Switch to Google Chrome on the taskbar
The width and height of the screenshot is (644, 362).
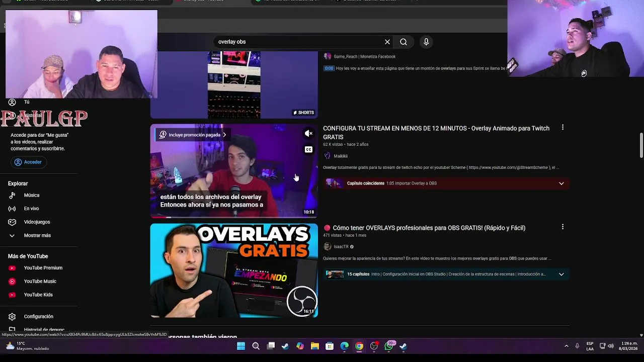tap(359, 346)
